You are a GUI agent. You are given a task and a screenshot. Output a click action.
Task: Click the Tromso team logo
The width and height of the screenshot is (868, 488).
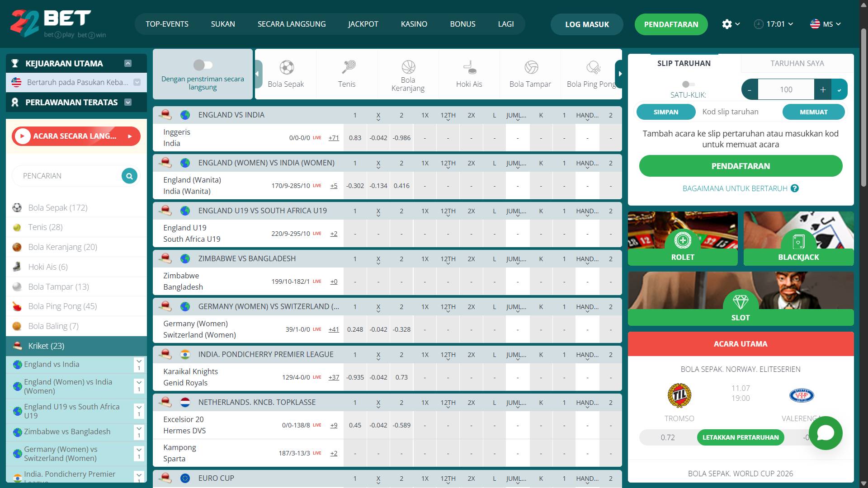click(x=679, y=395)
